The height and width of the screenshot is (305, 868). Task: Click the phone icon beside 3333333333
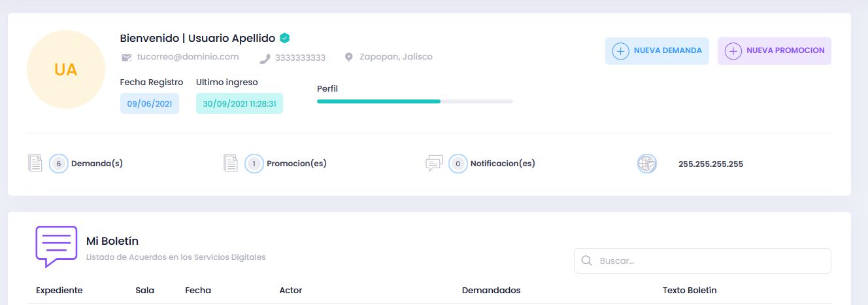265,58
